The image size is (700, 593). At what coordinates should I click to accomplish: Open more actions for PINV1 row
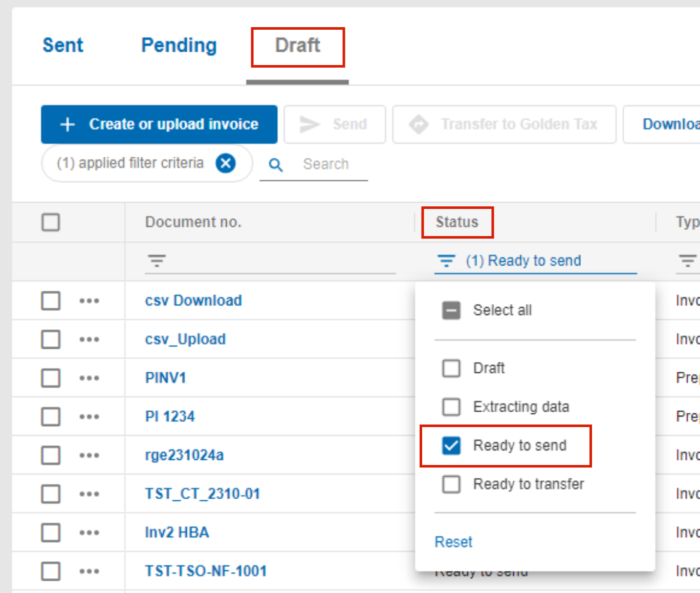[x=89, y=378]
